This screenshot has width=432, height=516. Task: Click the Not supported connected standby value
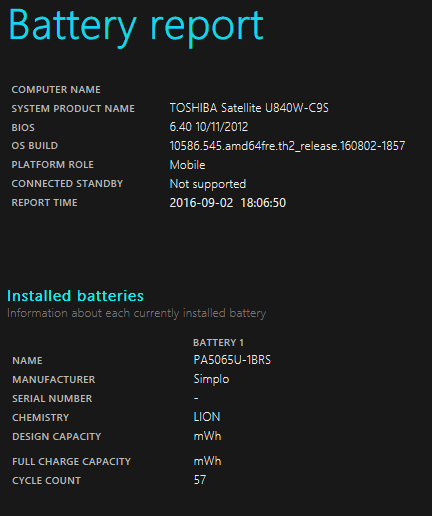208,184
